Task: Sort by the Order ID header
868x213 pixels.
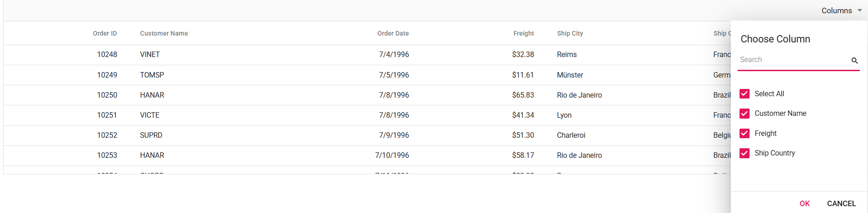Action: 105,33
